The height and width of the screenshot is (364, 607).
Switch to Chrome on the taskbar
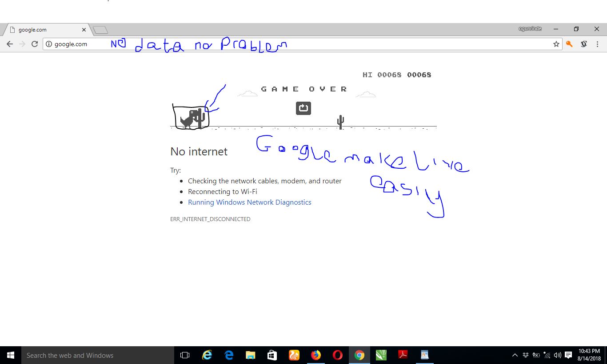click(x=359, y=355)
